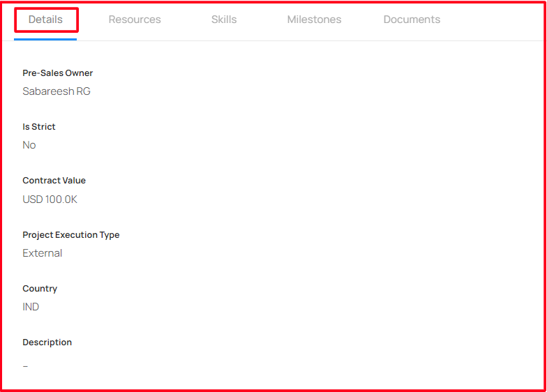The image size is (547, 392).
Task: Click the Country label
Action: click(40, 289)
